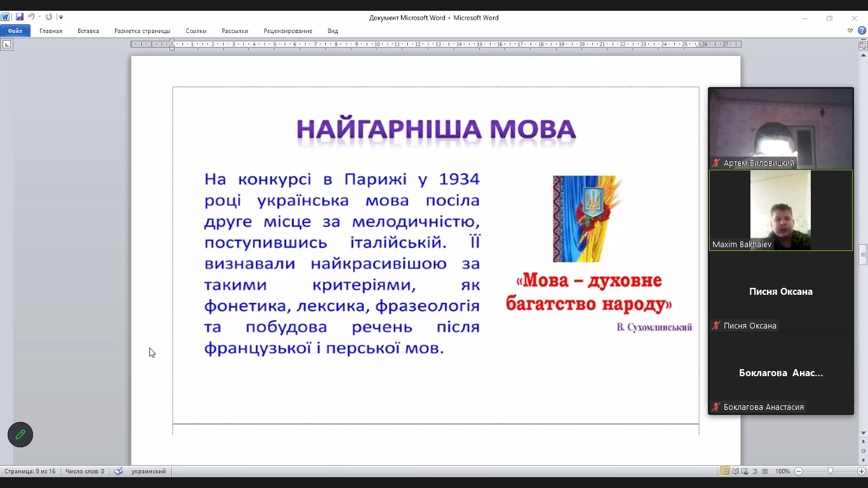Open the Разметка страницы tab
The width and height of the screenshot is (868, 488).
(142, 30)
